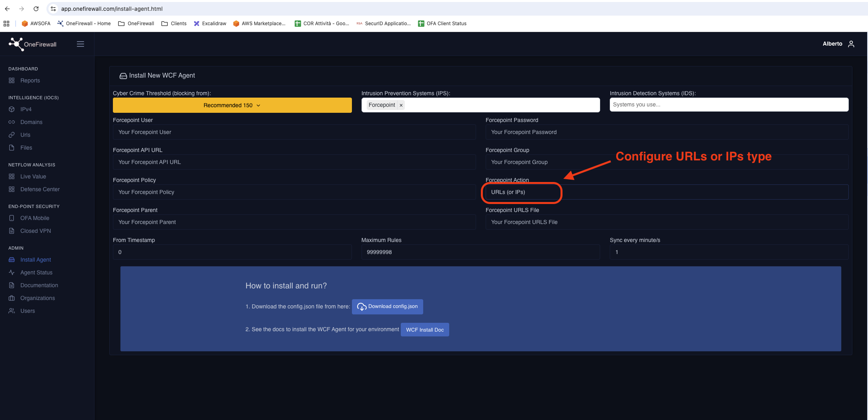Select Closed VPN menu item
Screen dimensions: 868x420
36,231
